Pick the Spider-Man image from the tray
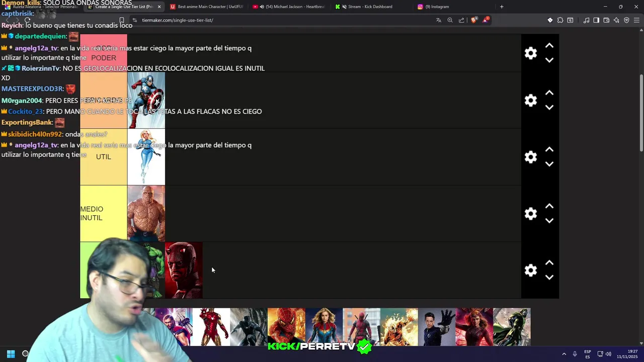The height and width of the screenshot is (362, 644). 286,327
